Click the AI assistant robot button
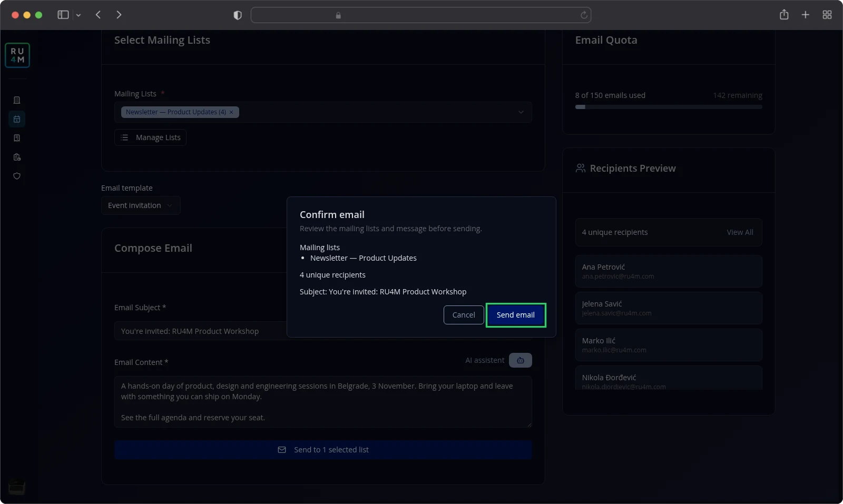This screenshot has height=504, width=843. coord(521,360)
